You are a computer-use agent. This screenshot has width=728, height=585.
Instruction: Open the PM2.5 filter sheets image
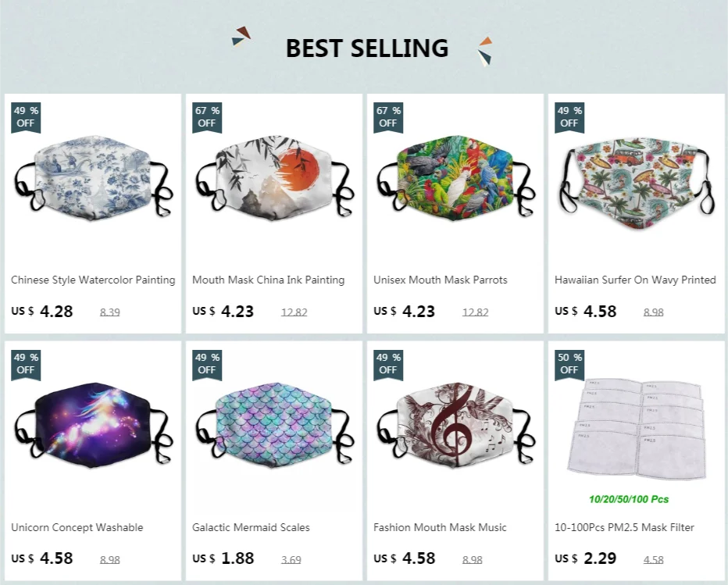[636, 428]
